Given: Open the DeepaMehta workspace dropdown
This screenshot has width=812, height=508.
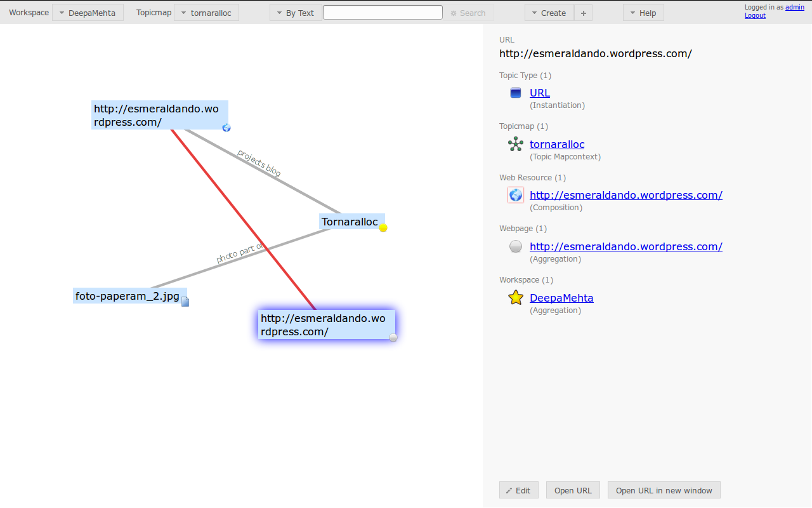Looking at the screenshot, I should tap(88, 13).
